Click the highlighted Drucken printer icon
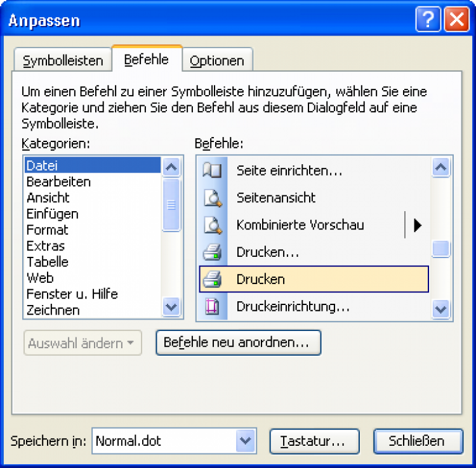The height and width of the screenshot is (468, 476). (x=211, y=279)
